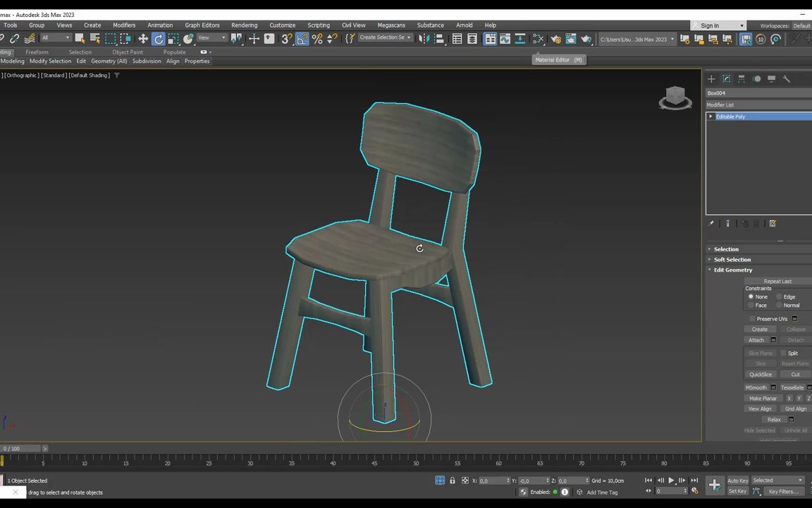The width and height of the screenshot is (812, 508).
Task: Activate the Select and Rotate tool
Action: (159, 39)
